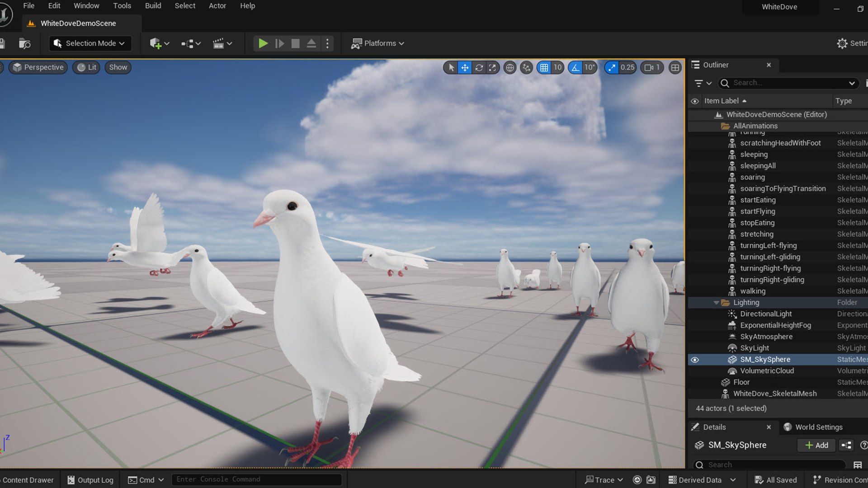Activate the Translate move tool
Screen dimensions: 868x488
465,67
